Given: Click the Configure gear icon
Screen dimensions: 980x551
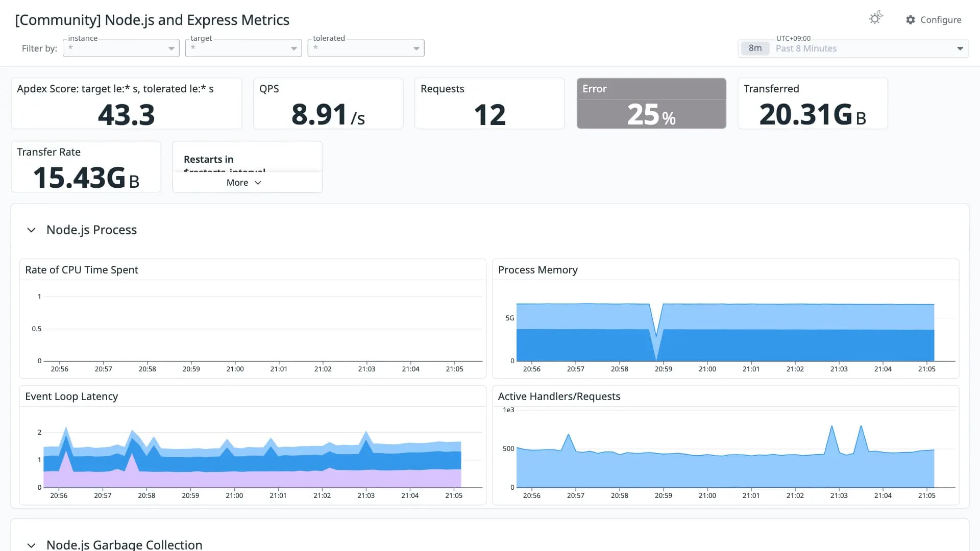Looking at the screenshot, I should coord(911,20).
